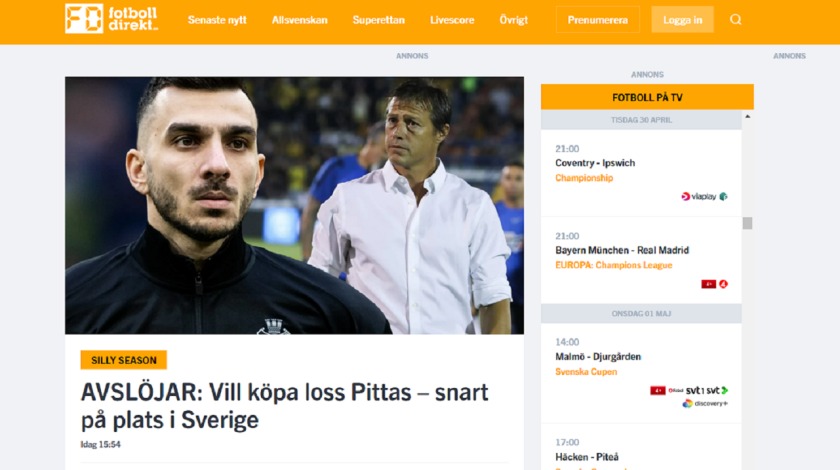Click the round red TV4 icon beside Bayern match
Screen dimensions: 840x470
(723, 284)
